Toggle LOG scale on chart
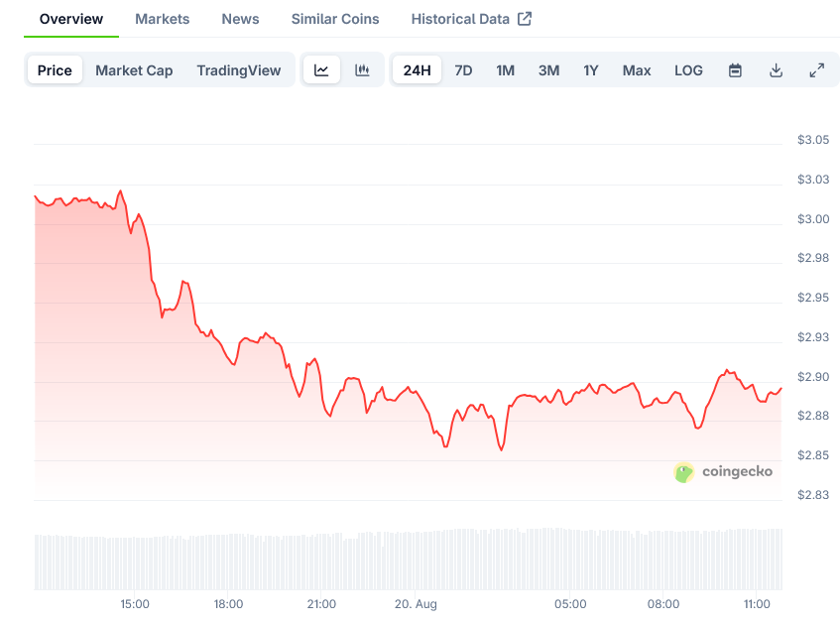This screenshot has height=625, width=840. pyautogui.click(x=688, y=70)
